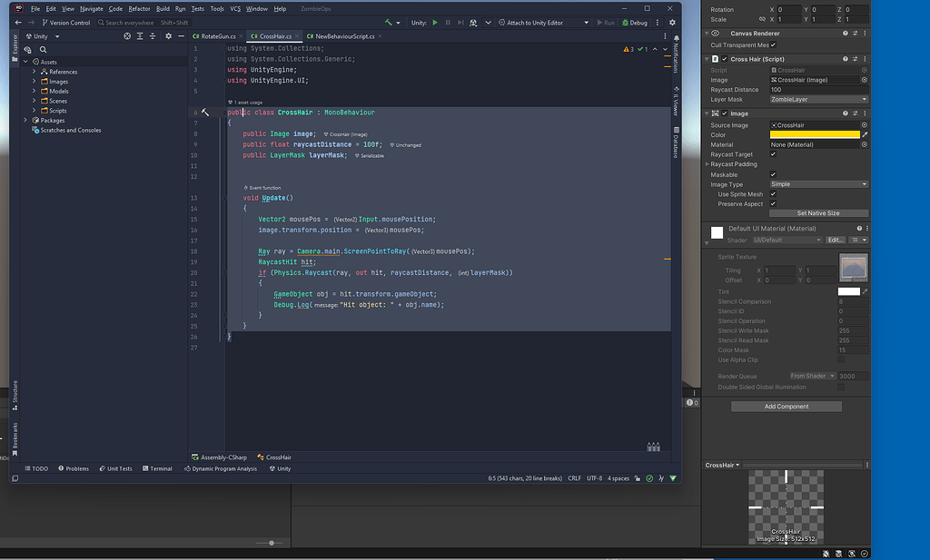Open the Layer Mask dropdown

(818, 99)
